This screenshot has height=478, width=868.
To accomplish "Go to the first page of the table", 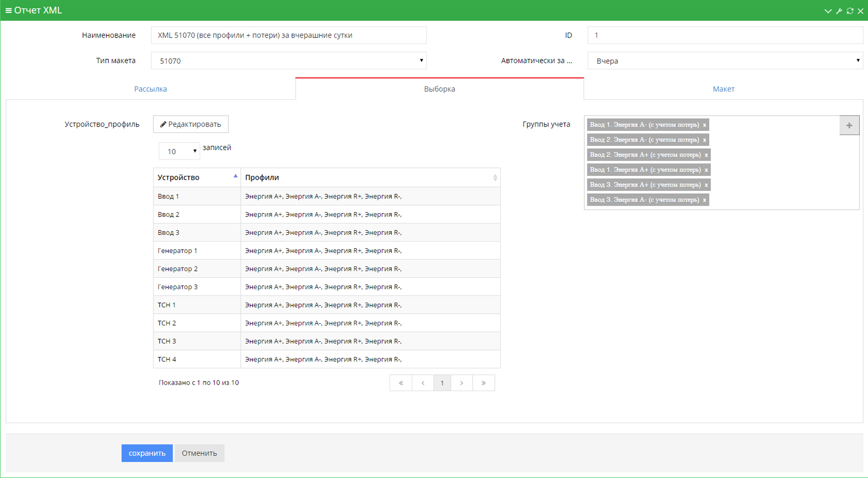I will coord(401,383).
